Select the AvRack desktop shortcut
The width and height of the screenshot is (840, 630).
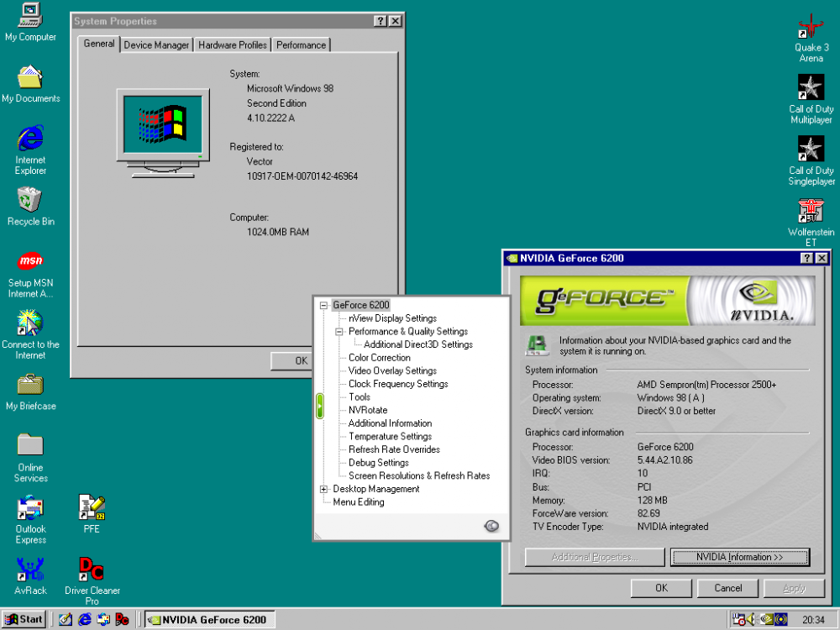tap(30, 576)
